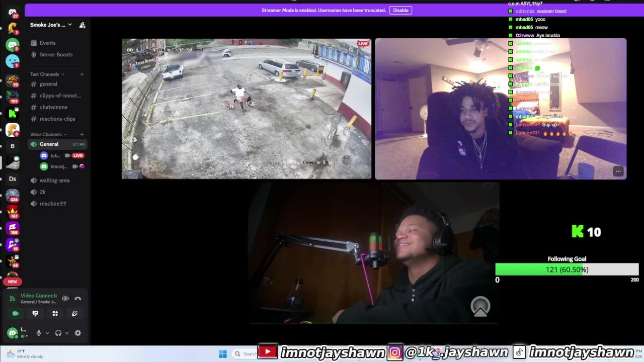The image size is (644, 362).
Task: Open the Ds letter server icon
Action: (13, 178)
